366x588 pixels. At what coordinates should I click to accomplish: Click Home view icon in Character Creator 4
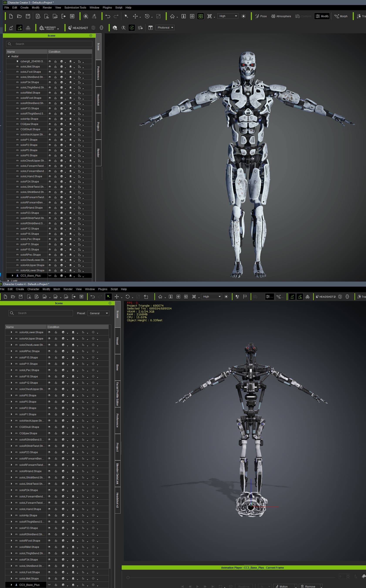point(160,297)
